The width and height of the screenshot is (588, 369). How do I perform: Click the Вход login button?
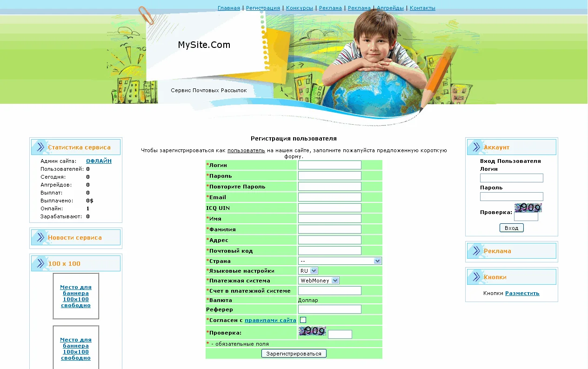point(512,228)
